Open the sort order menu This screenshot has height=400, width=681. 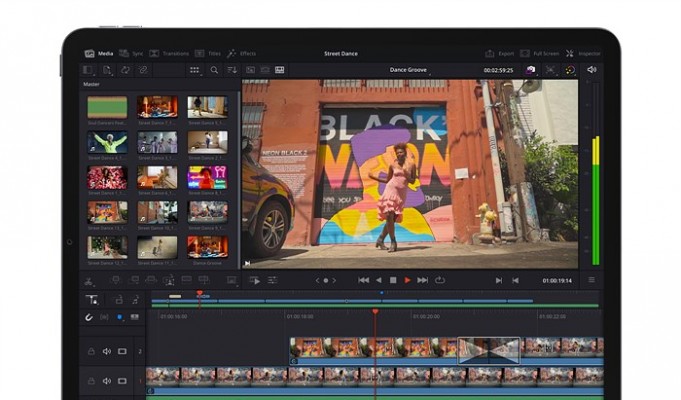click(x=232, y=70)
